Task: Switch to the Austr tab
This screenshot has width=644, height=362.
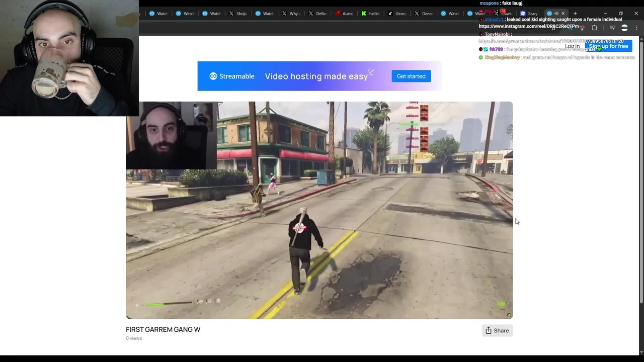Action: coord(345,14)
